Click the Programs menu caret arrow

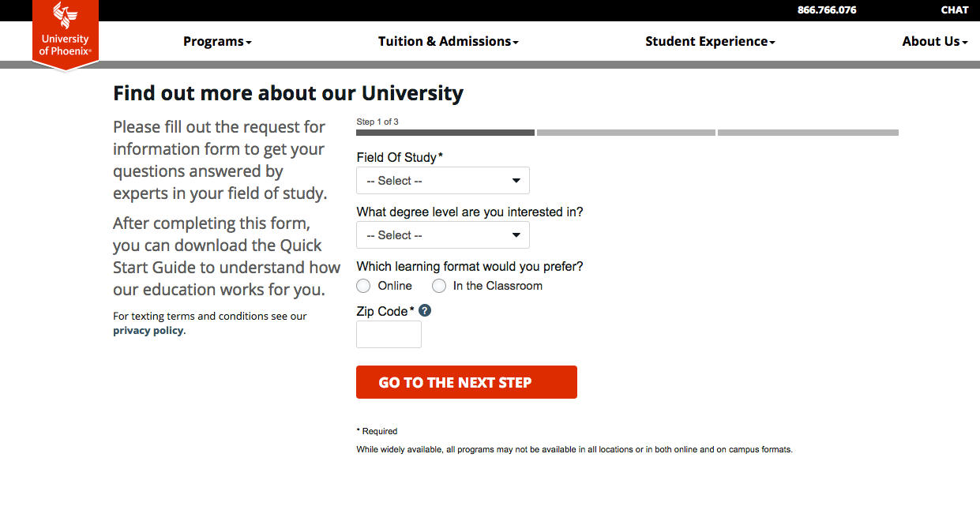pos(249,43)
